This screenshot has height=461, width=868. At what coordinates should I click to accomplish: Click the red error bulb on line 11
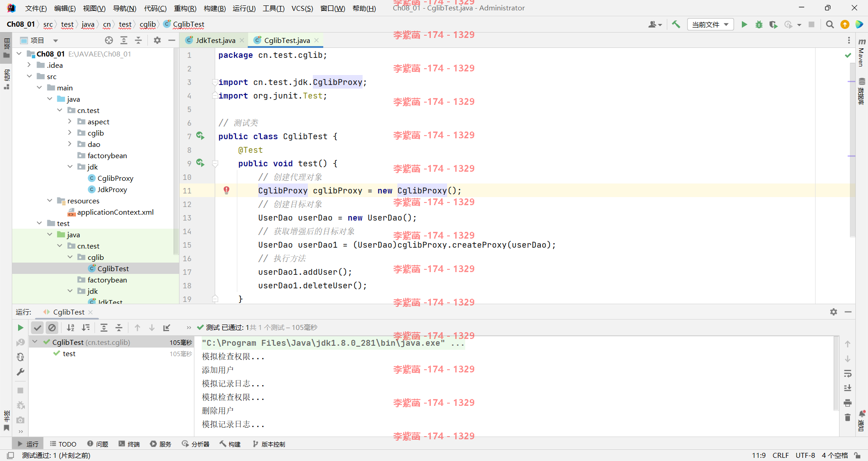click(x=226, y=190)
